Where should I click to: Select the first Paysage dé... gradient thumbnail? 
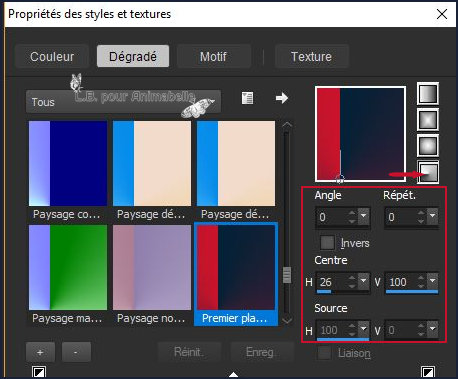[152, 163]
